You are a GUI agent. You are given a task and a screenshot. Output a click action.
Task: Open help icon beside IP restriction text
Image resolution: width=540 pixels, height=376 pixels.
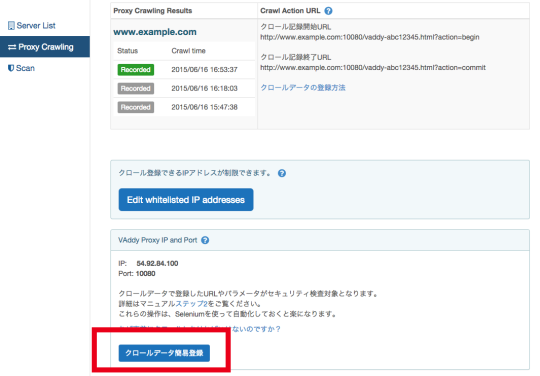pyautogui.click(x=282, y=173)
